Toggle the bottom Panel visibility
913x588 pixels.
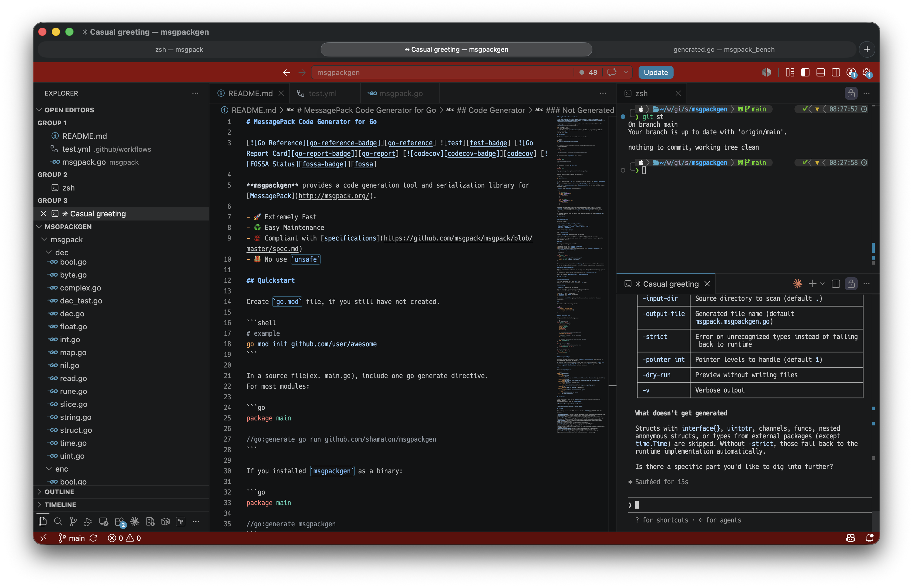coord(821,73)
